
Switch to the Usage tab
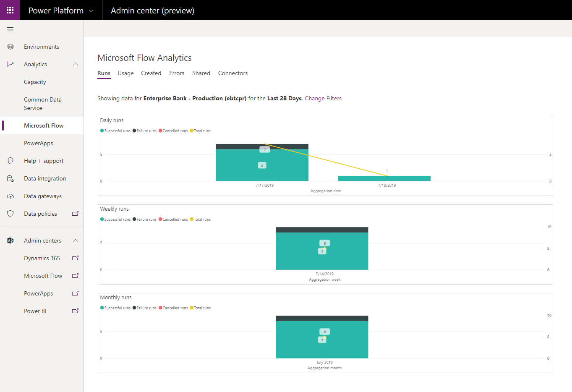[x=125, y=73]
